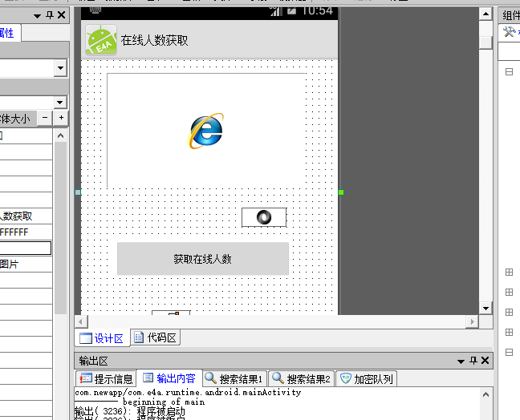Viewport: 520px width, 420px height.
Task: Increase font size with the plus button
Action: 61,118
